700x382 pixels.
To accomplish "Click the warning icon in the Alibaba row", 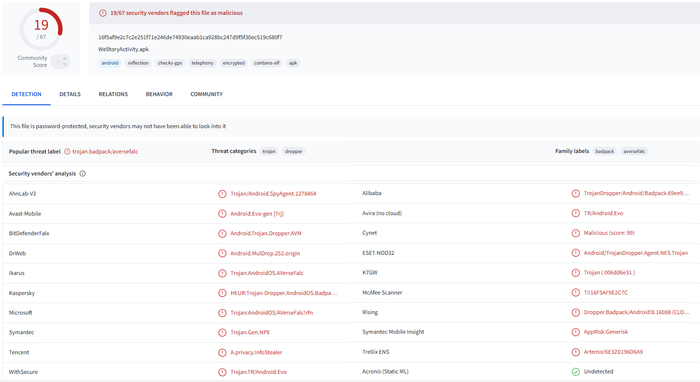I will click(576, 193).
